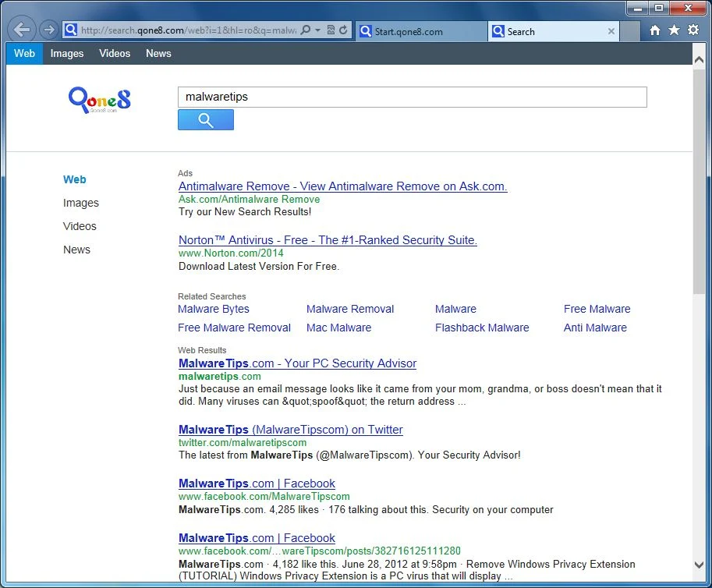Viewport: 712px width, 588px height.
Task: Close the Search tab
Action: pos(611,31)
